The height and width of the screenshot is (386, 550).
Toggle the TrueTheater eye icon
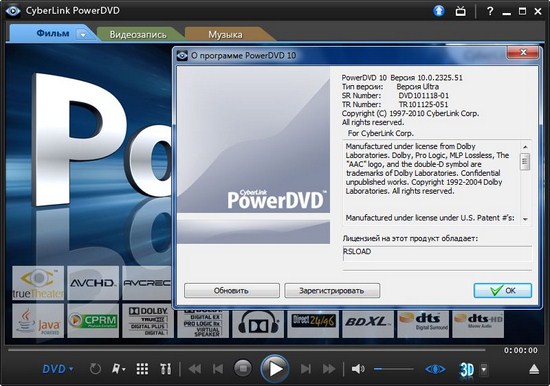click(x=435, y=369)
